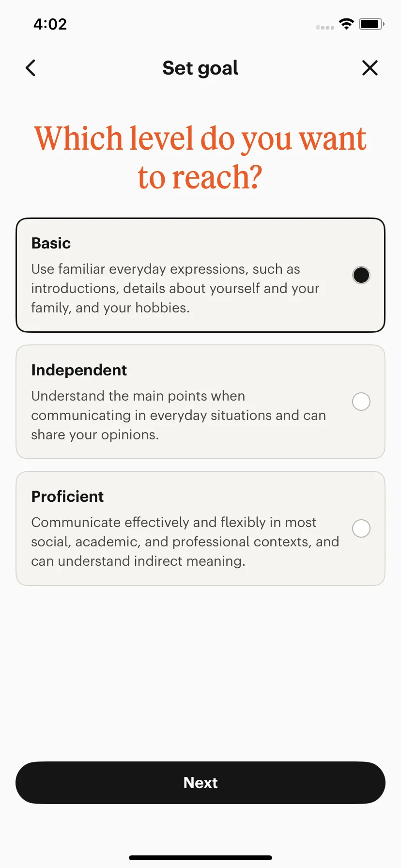Viewport: 401px width, 868px height.
Task: Tap the 4:02 clock display
Action: (x=50, y=24)
